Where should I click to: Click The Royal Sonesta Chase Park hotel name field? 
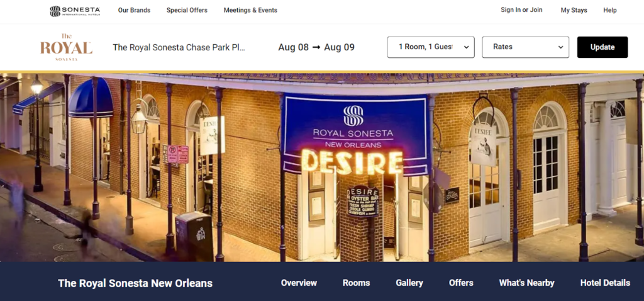(179, 47)
